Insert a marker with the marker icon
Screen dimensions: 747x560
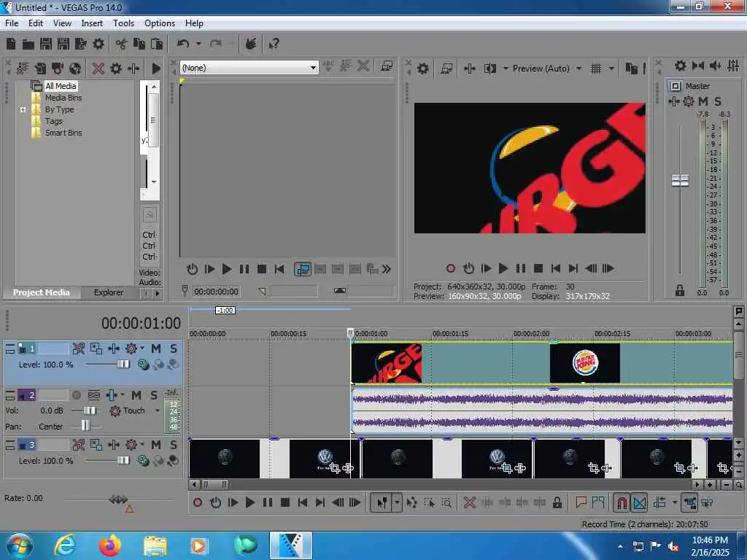[x=581, y=502]
